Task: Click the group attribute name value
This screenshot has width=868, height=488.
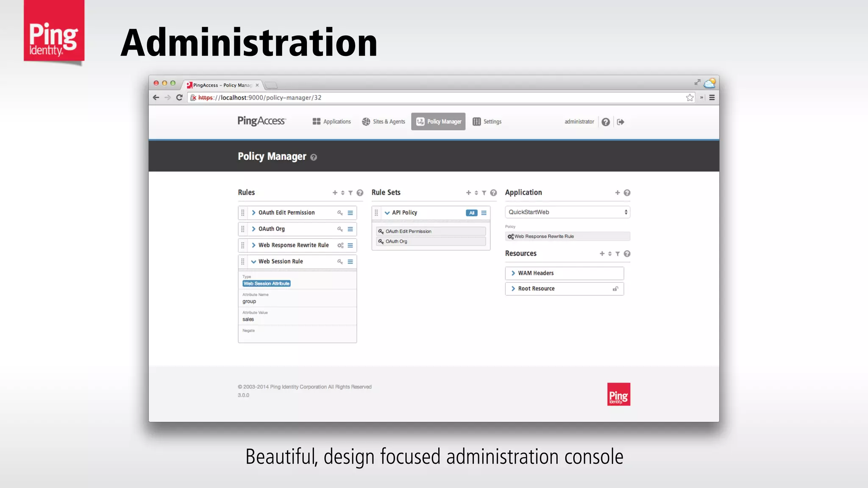Action: click(x=249, y=302)
